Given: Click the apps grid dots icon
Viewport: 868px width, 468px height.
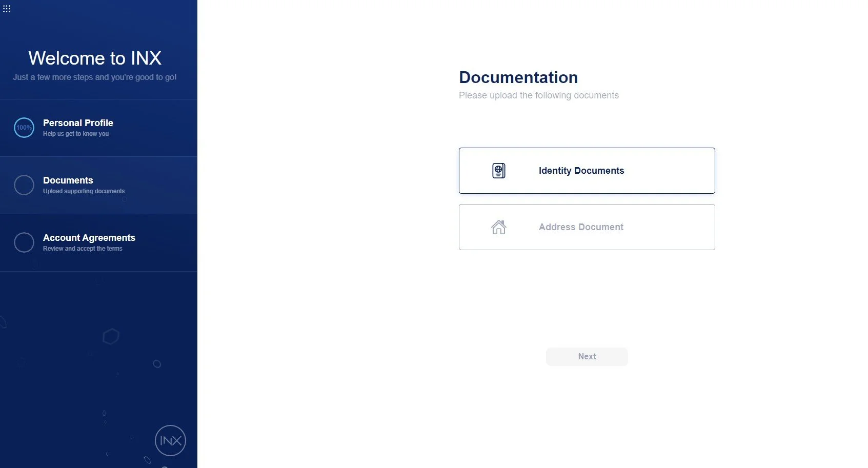Looking at the screenshot, I should (7, 9).
